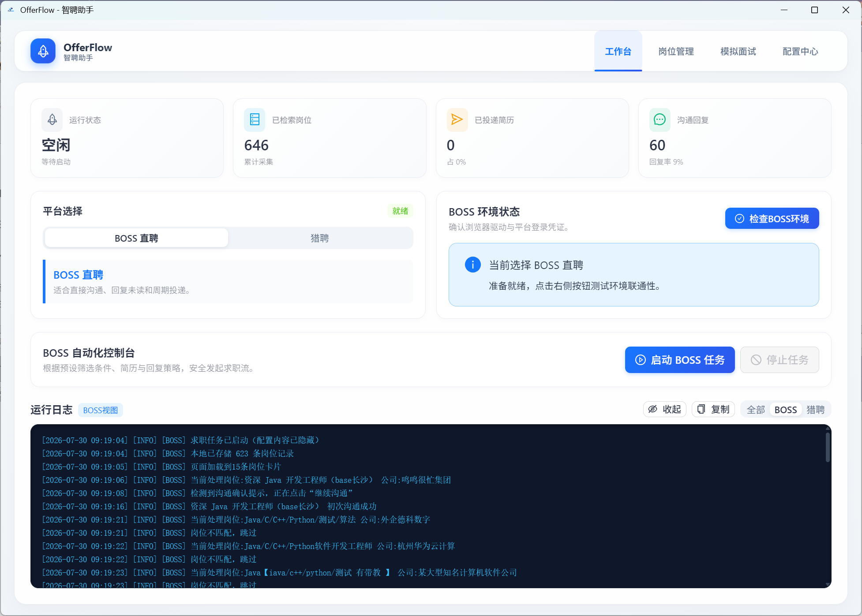Filter logs by BOSS
862x616 pixels.
click(786, 410)
